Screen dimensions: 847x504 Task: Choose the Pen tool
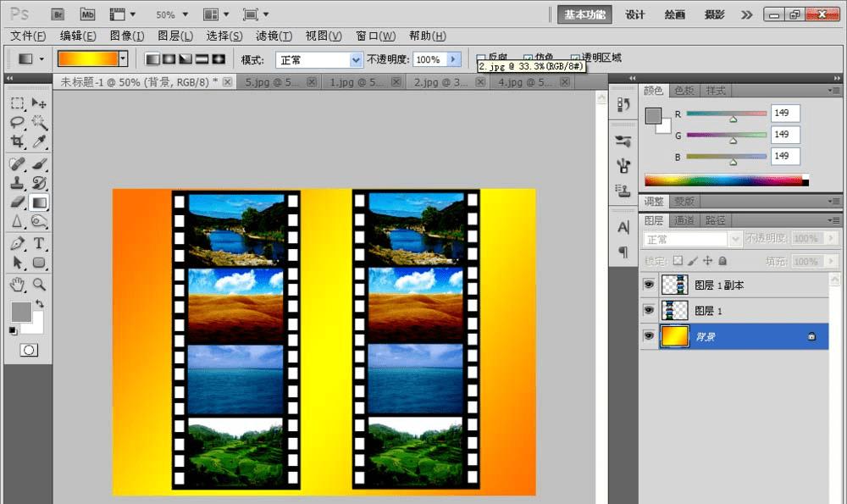pos(17,244)
